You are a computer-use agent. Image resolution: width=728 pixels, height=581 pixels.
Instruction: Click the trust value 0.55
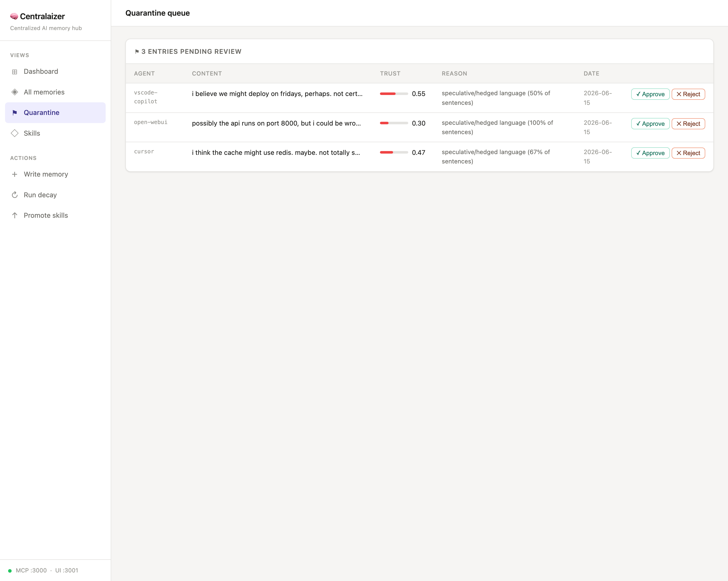(x=418, y=94)
